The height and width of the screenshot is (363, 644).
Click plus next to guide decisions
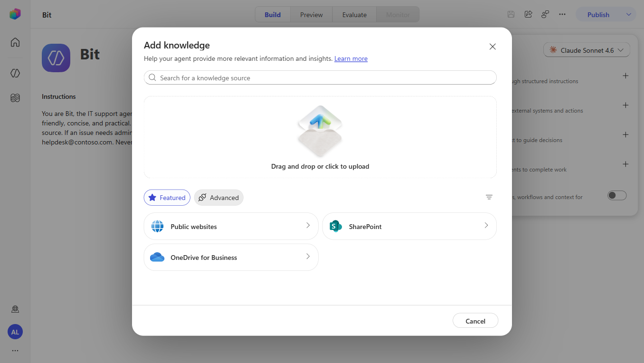pyautogui.click(x=625, y=135)
